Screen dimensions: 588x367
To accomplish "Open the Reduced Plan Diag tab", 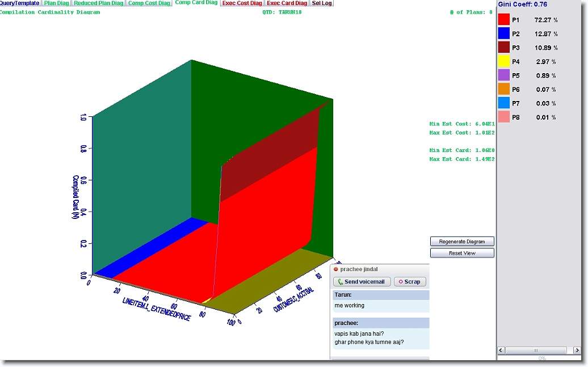I will pos(98,3).
